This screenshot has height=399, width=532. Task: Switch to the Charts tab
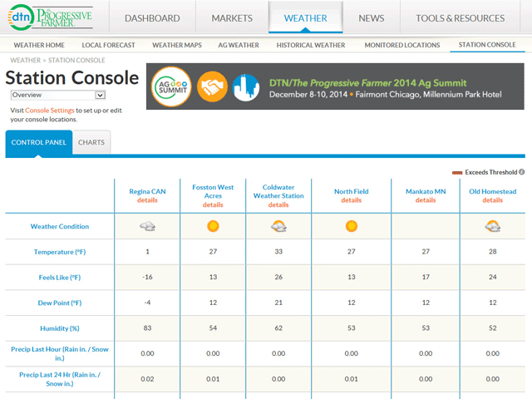pos(91,143)
